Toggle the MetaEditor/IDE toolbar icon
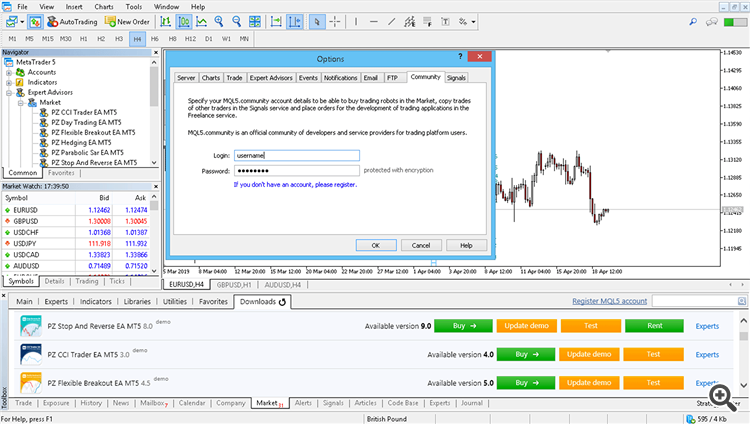This screenshot has height=424, width=750. 35,22
